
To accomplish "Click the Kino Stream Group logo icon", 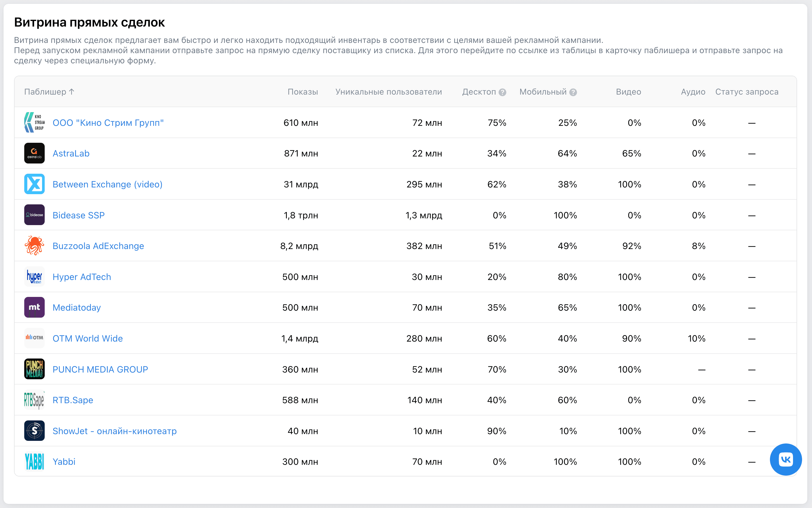I will 34,123.
